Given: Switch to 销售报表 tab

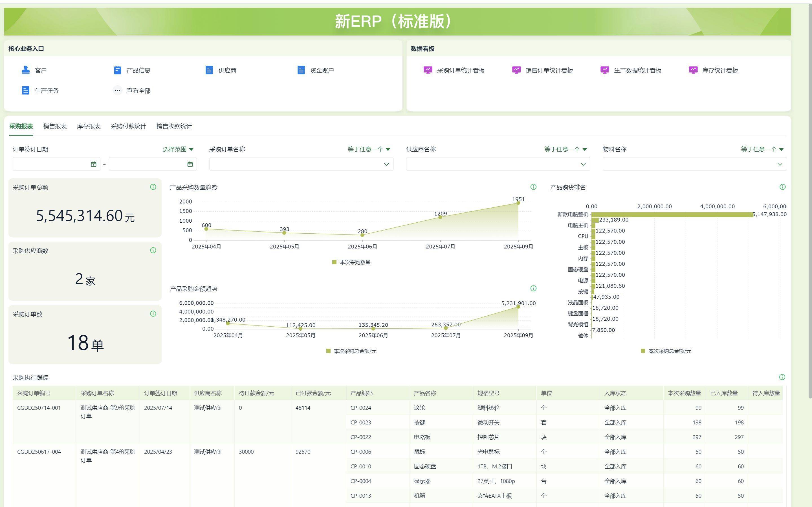Looking at the screenshot, I should pyautogui.click(x=55, y=127).
